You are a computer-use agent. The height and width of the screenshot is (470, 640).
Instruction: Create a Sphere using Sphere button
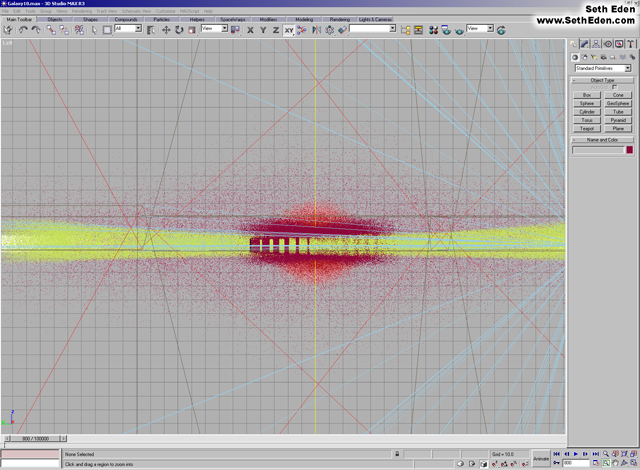point(588,103)
